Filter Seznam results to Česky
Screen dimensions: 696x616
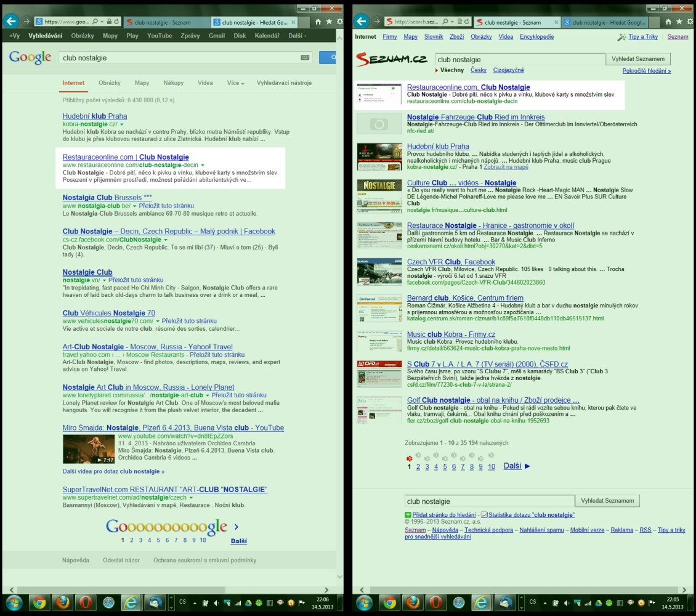[x=478, y=70]
